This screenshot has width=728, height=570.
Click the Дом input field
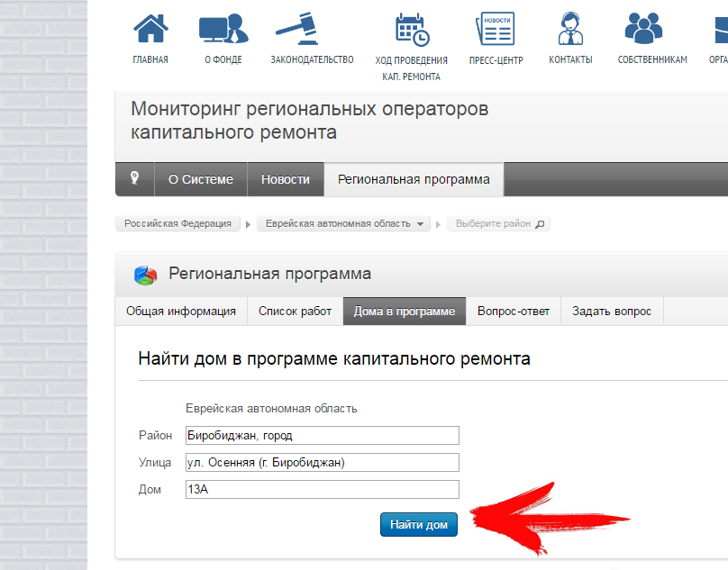[x=323, y=489]
